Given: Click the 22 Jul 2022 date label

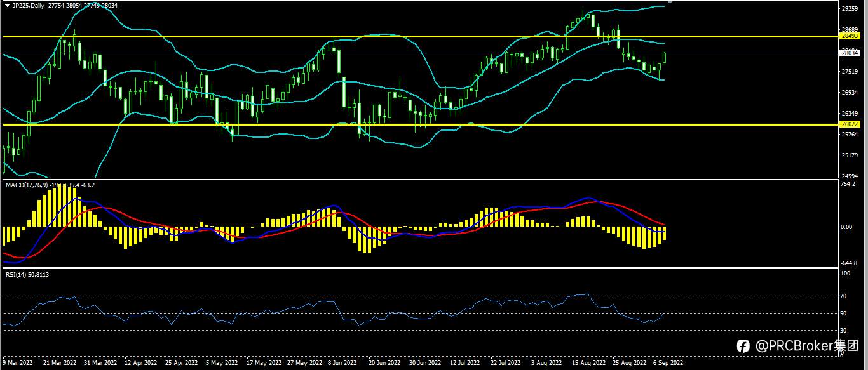Looking at the screenshot, I should coord(506,364).
